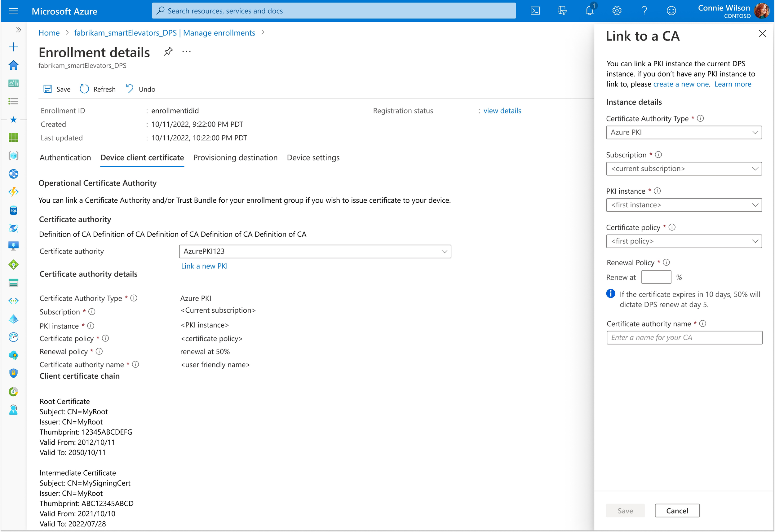This screenshot has height=532, width=775.
Task: Open All resources green grid icon
Action: [13, 137]
